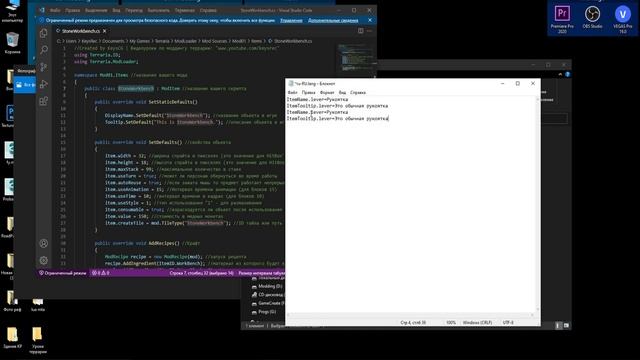This screenshot has width=640, height=360.
Task: Open Notepad Правка menu
Action: tap(308, 93)
